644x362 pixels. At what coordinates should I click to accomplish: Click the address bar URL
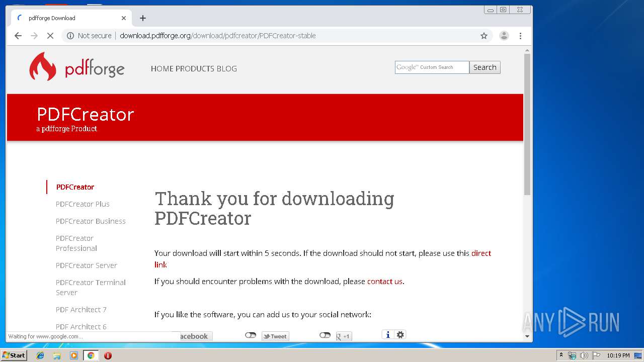click(x=218, y=36)
